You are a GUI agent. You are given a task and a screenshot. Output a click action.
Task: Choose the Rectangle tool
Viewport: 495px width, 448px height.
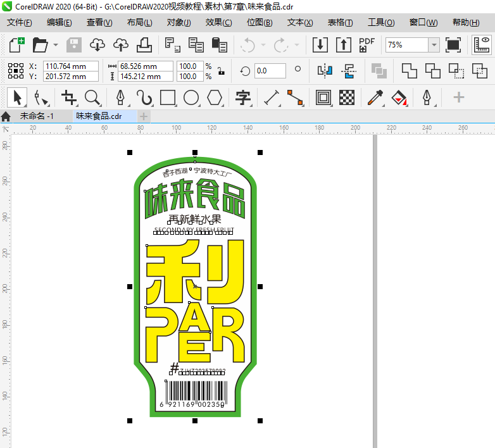tap(168, 97)
